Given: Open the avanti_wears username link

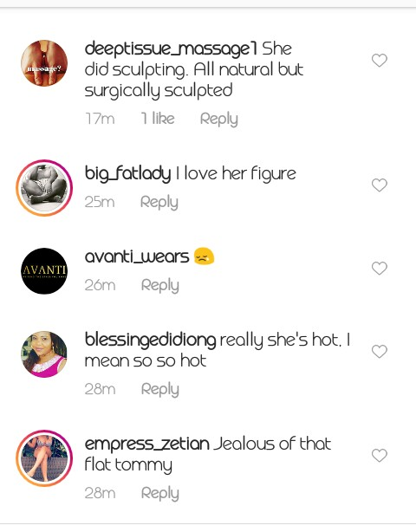Looking at the screenshot, I should [x=136, y=256].
